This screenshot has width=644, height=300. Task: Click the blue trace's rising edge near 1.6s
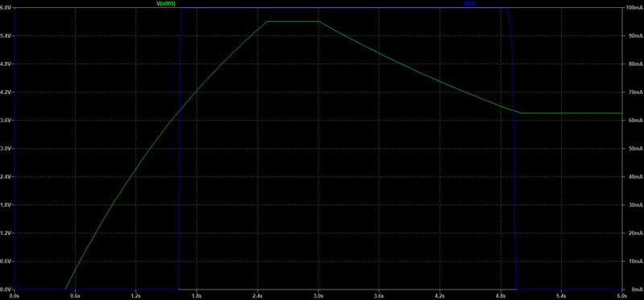pos(179,149)
